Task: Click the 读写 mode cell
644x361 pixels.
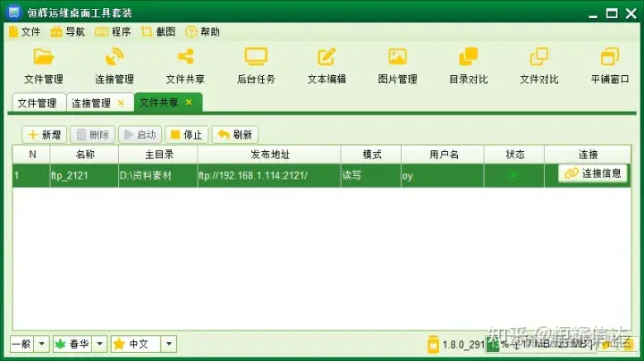Action: click(371, 175)
